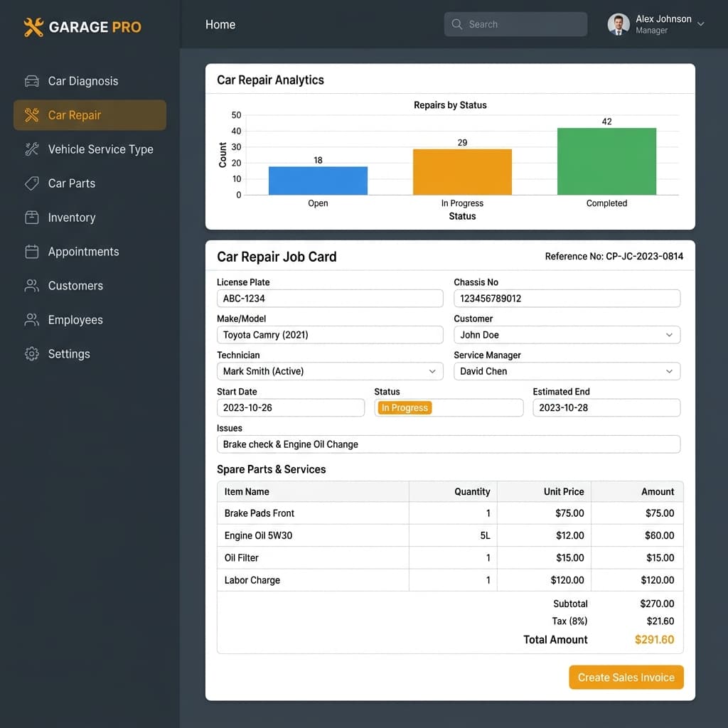Screen dimensions: 728x728
Task: Click the Car Diagnosis car icon
Action: [x=31, y=81]
